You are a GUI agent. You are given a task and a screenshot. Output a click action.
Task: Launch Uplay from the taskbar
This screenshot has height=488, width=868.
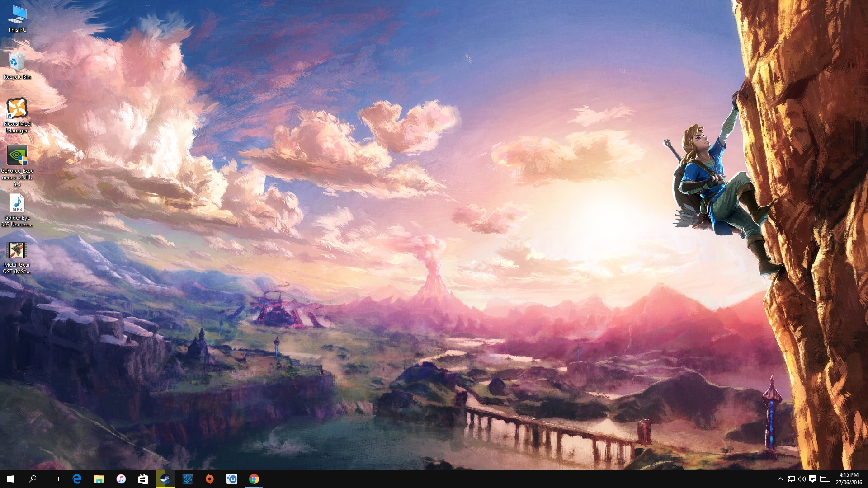tap(231, 479)
